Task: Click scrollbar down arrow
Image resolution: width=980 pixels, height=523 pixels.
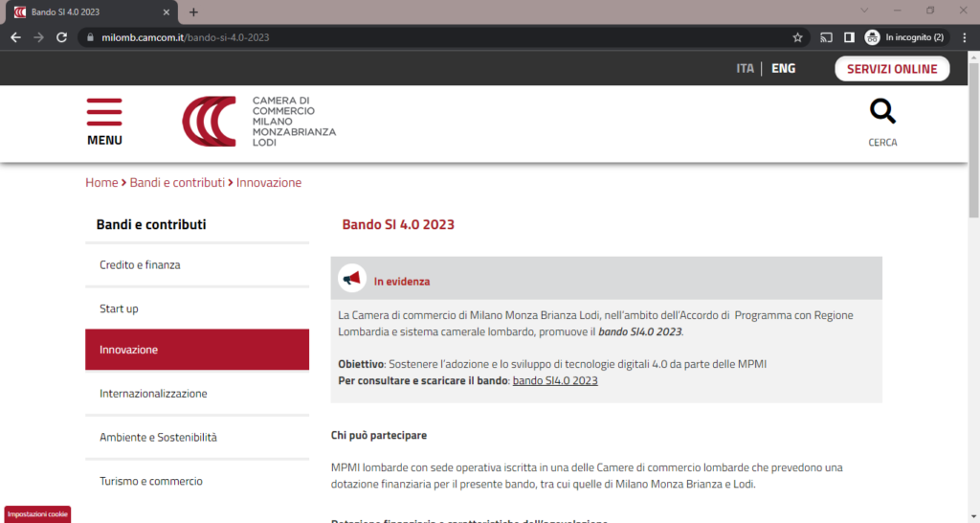Action: (973, 517)
